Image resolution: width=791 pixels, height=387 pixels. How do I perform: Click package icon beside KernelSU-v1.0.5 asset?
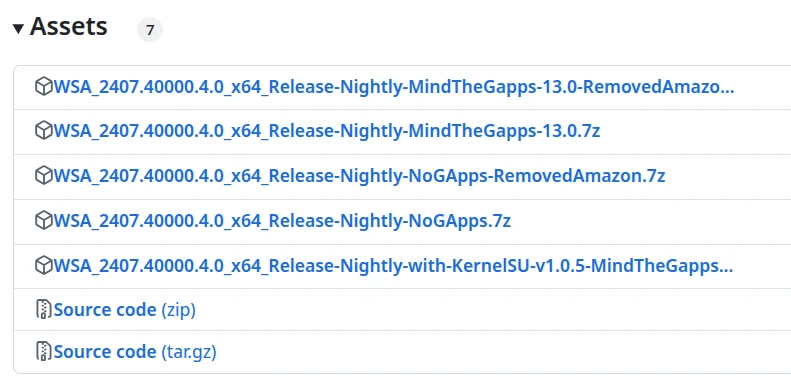[44, 265]
